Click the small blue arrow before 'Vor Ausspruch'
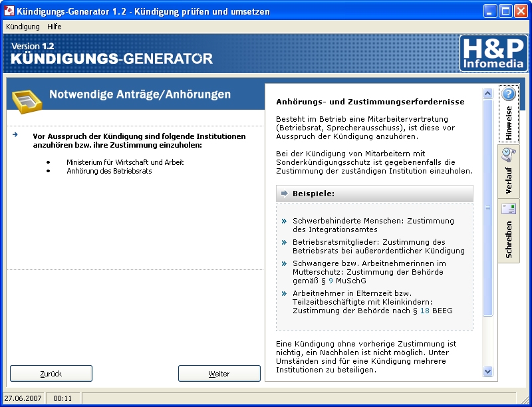Screen dimensions: 532x407 pos(15,134)
